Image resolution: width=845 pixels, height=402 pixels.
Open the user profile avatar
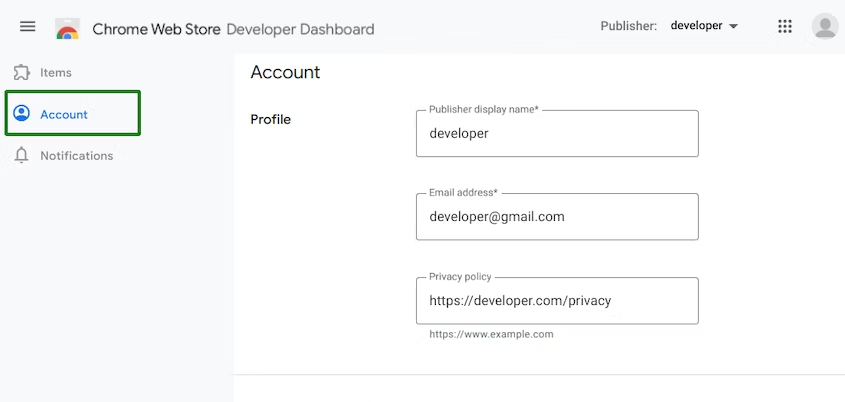click(825, 26)
